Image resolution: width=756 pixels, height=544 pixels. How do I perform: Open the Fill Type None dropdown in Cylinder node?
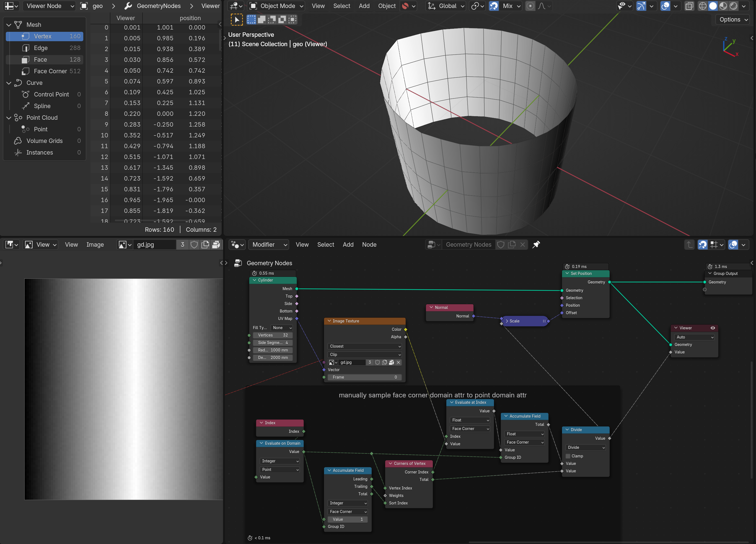(x=281, y=327)
